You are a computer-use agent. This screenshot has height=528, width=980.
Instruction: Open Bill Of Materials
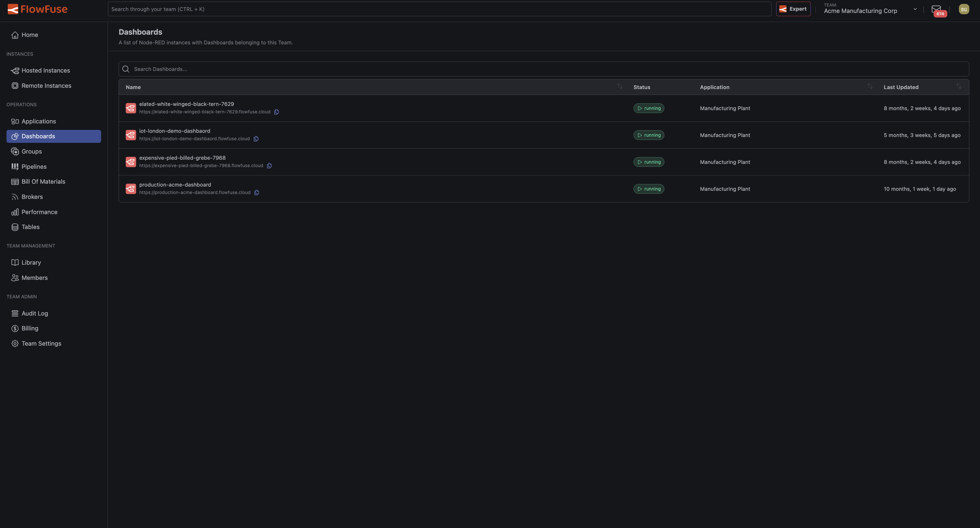pos(54,182)
